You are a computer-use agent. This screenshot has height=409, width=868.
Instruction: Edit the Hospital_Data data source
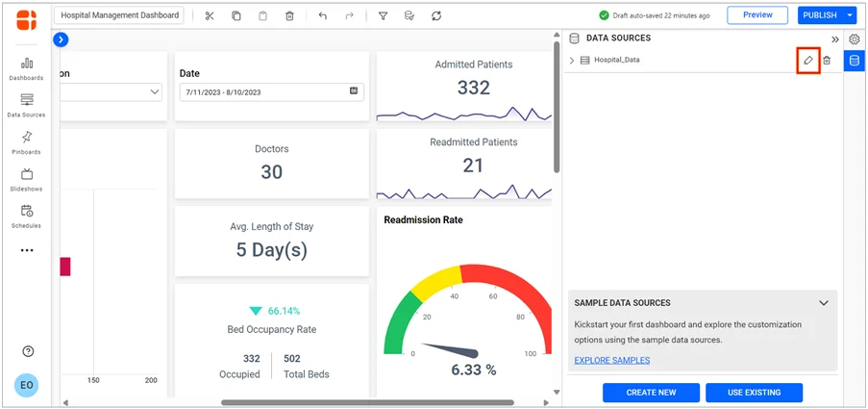(x=808, y=61)
